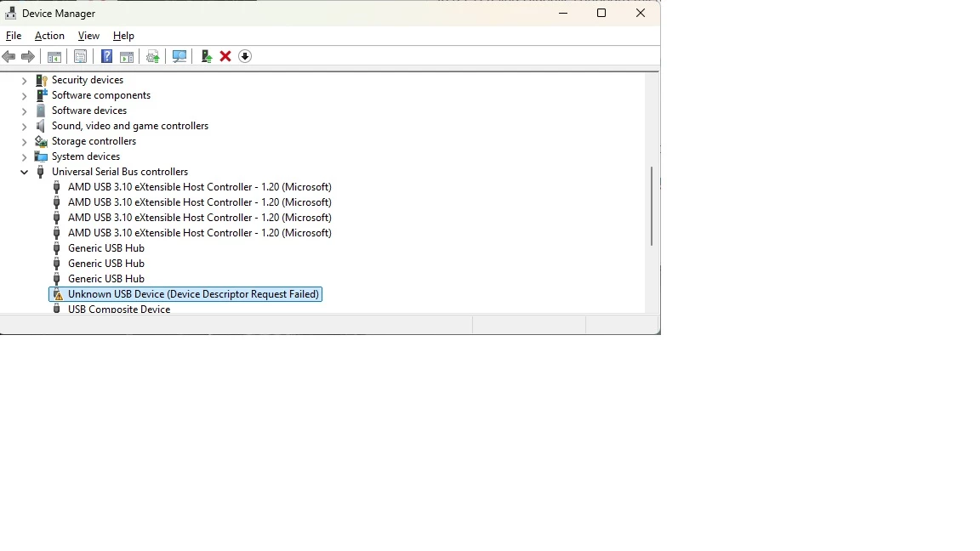This screenshot has height=551, width=980.
Task: Click the gear with green arrow driver icon
Action: point(153,57)
